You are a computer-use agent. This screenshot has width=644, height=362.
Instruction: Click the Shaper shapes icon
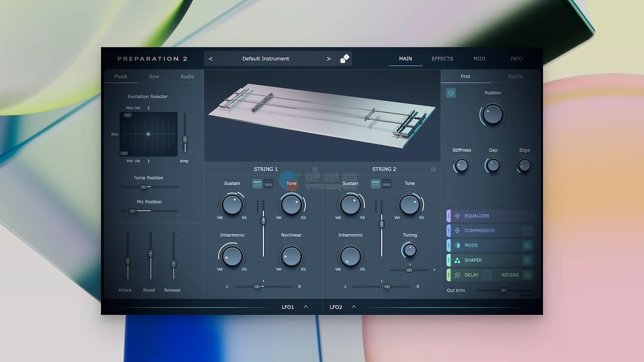tap(457, 260)
